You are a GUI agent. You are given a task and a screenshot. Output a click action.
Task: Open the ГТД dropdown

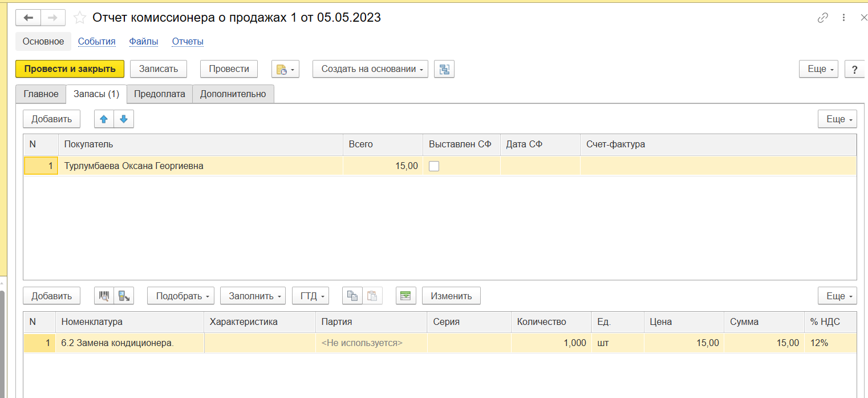pos(310,296)
